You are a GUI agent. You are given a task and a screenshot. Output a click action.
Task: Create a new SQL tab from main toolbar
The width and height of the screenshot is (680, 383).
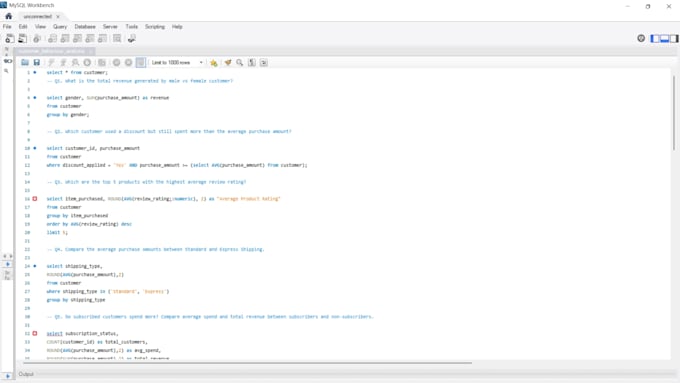pos(10,39)
